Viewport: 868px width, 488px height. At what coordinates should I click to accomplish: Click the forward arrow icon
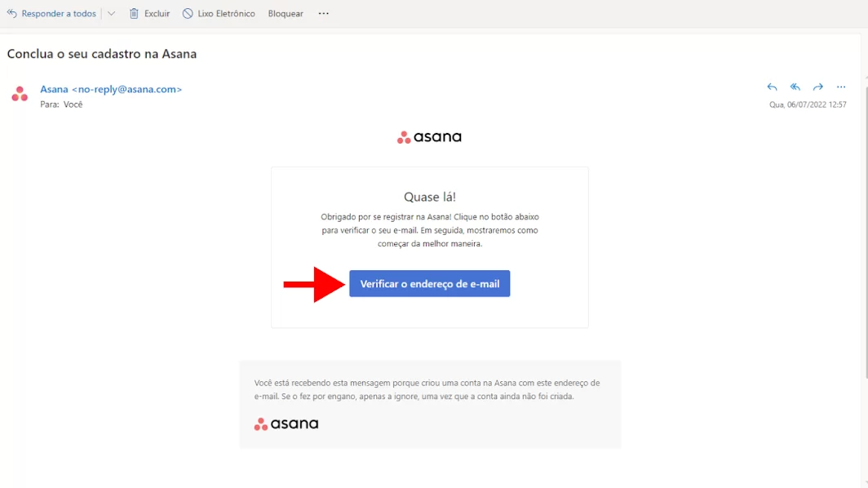pyautogui.click(x=818, y=87)
